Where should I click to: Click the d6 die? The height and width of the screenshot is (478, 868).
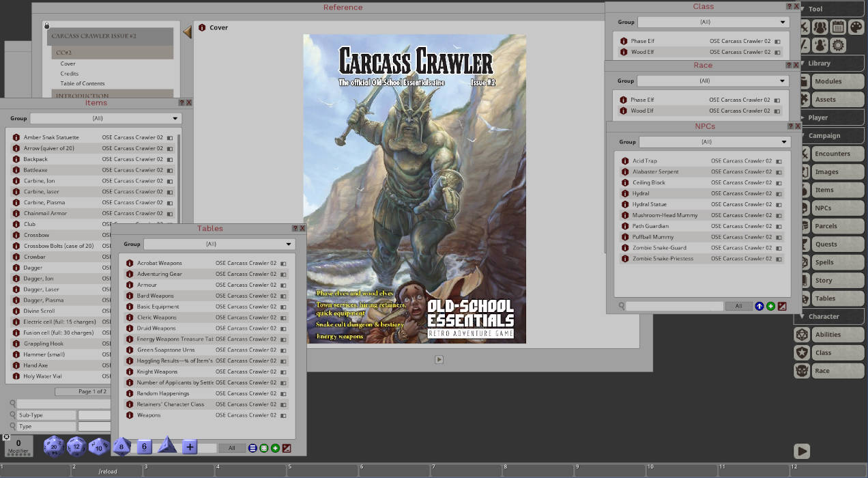144,447
